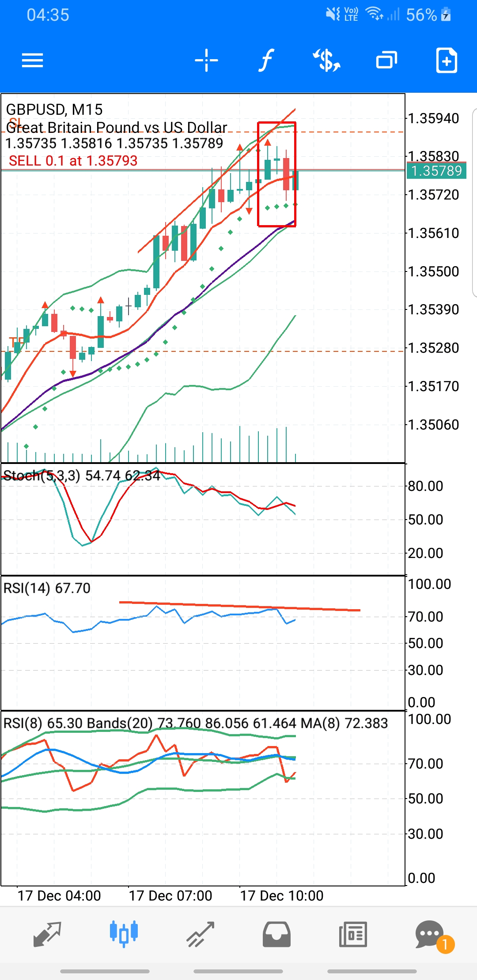Tap the 1.35060 price scale label

[433, 425]
